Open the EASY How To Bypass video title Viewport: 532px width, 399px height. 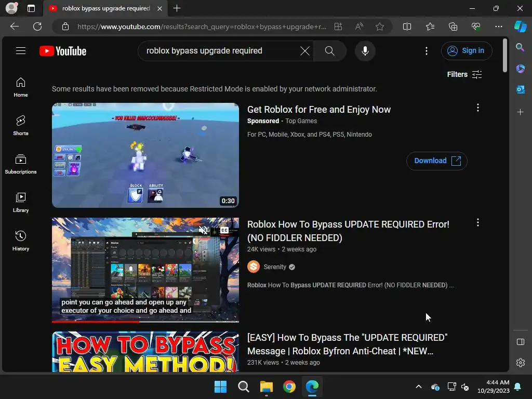[348, 344]
